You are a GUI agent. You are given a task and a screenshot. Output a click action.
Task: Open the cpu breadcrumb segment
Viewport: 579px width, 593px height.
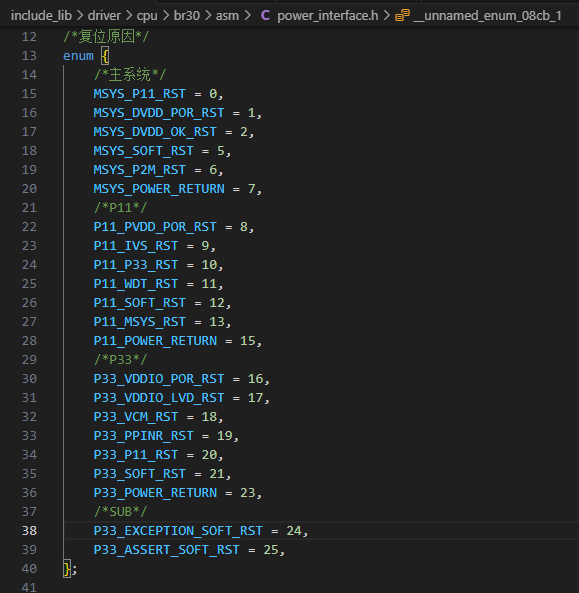(x=147, y=16)
